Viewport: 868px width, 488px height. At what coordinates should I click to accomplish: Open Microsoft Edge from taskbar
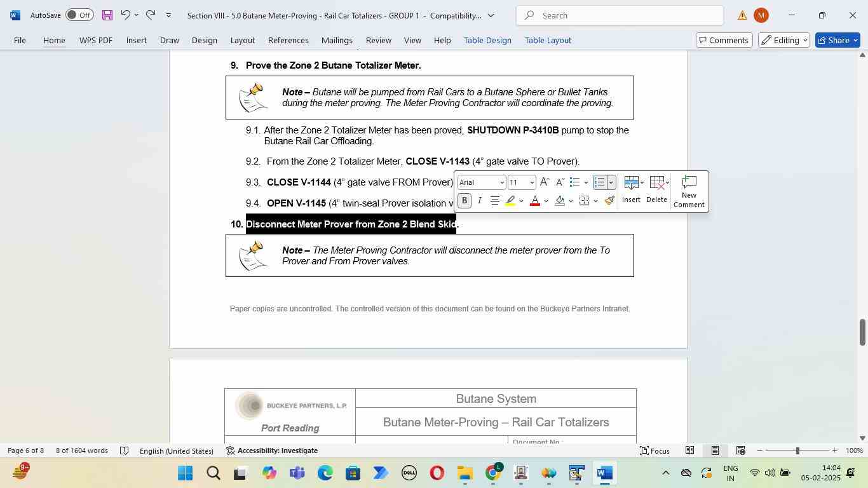325,473
